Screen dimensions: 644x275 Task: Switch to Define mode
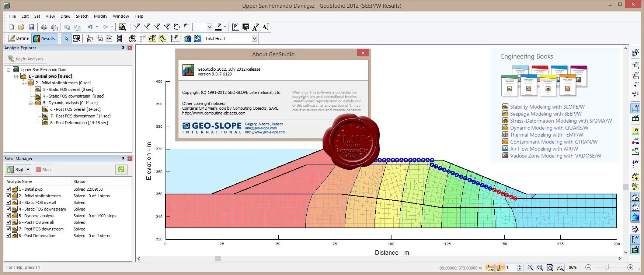[19, 38]
